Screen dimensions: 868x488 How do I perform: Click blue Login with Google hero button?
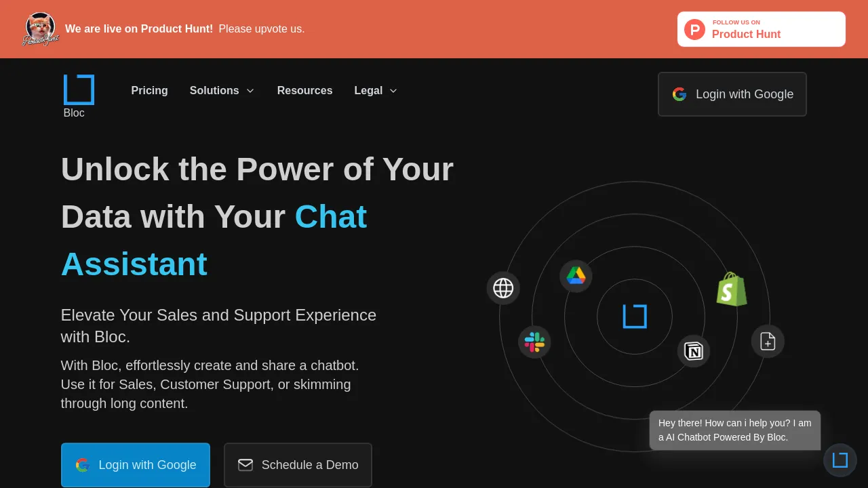(136, 465)
